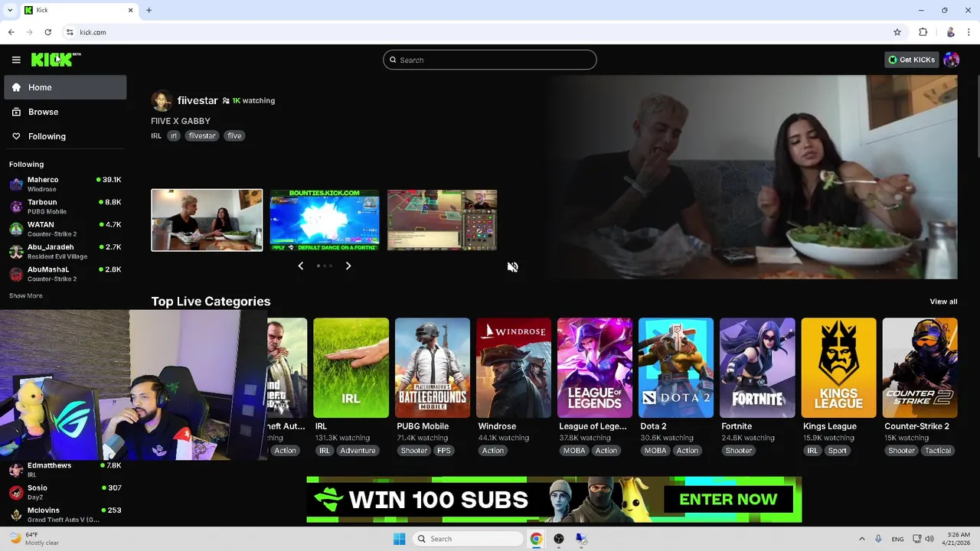Open fiivestar channel name link
Screen dimensions: 980x551
pos(198,100)
